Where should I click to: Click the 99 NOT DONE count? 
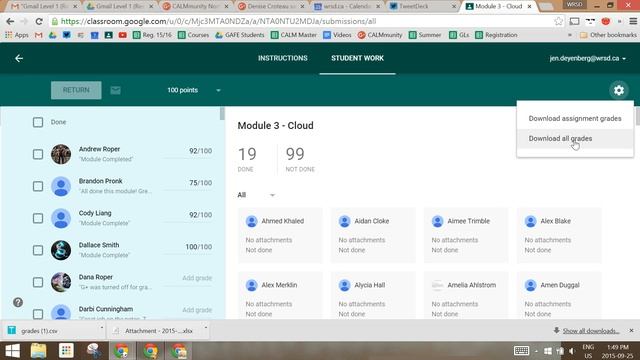pos(300,159)
